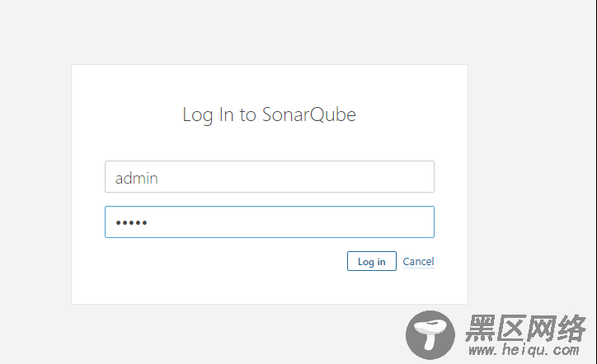Focus the username field containing admin

270,177
